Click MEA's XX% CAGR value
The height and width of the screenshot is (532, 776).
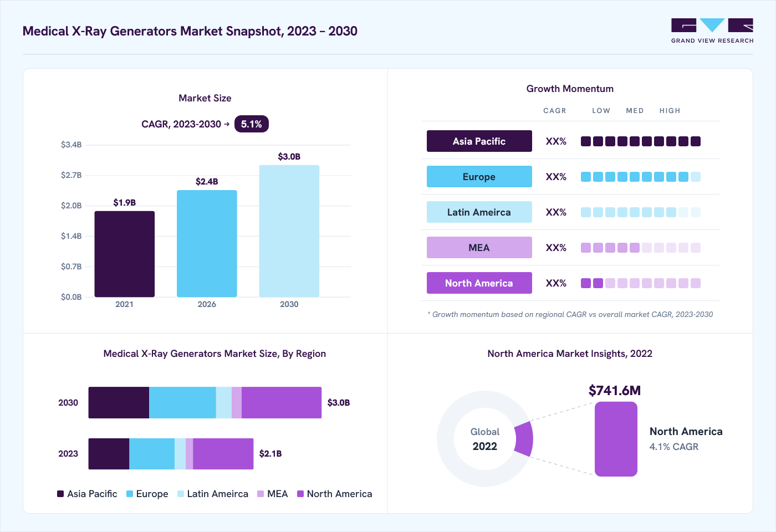[x=556, y=248]
